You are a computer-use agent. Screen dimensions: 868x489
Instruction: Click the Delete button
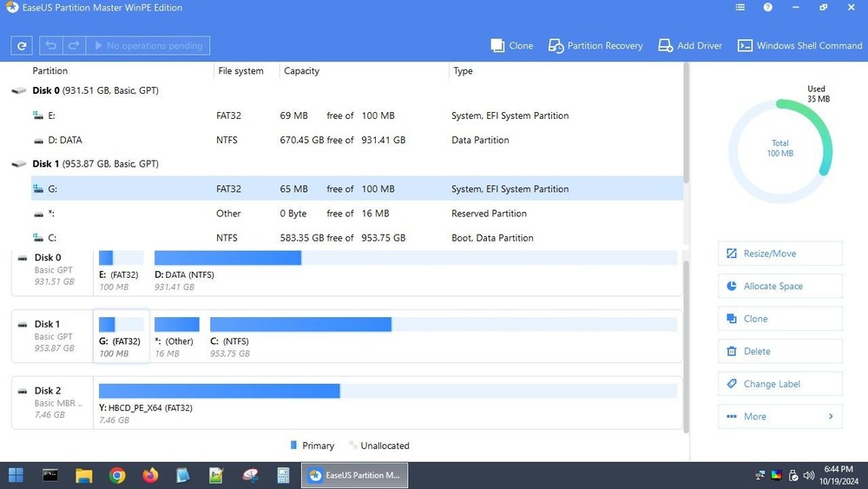pos(780,352)
